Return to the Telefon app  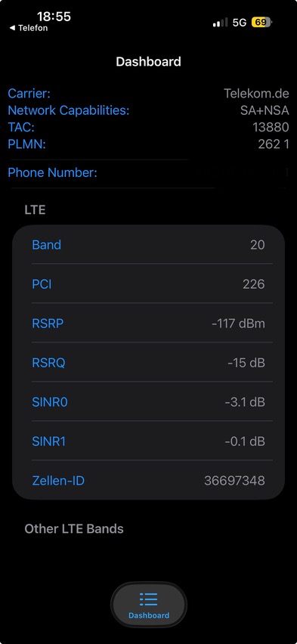point(29,28)
